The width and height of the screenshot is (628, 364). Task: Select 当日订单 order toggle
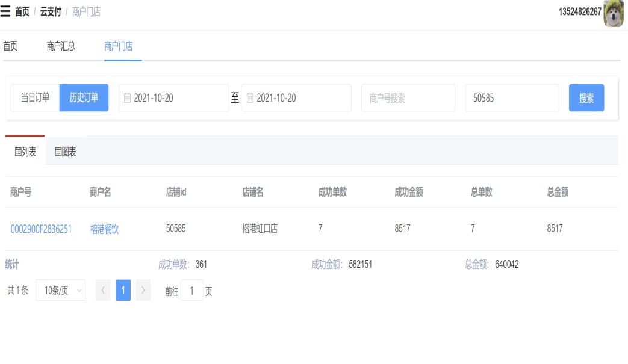coord(35,97)
